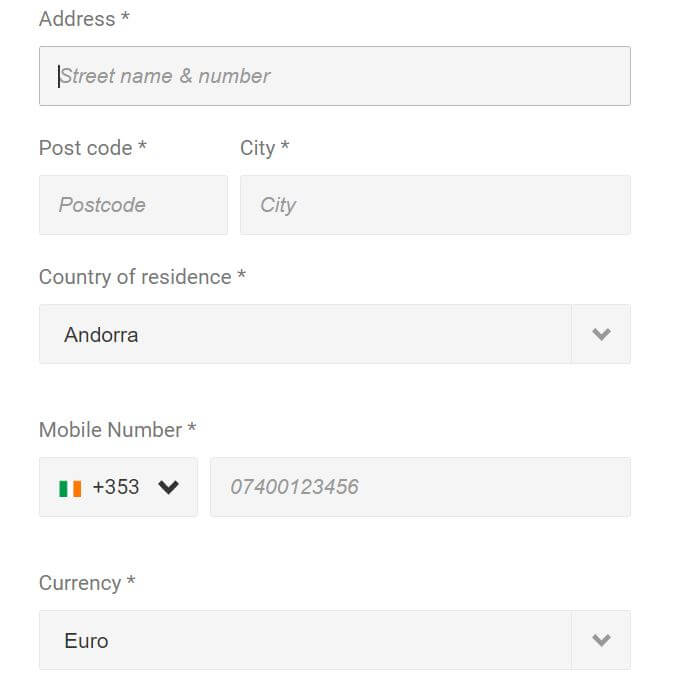Focus the Street name & number field
The width and height of the screenshot is (674, 692).
pyautogui.click(x=335, y=76)
